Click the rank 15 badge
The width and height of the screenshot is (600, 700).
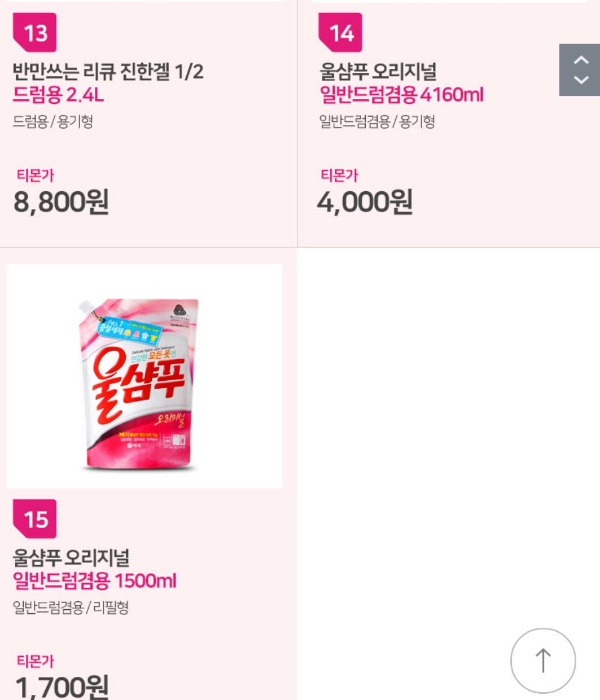point(35,519)
